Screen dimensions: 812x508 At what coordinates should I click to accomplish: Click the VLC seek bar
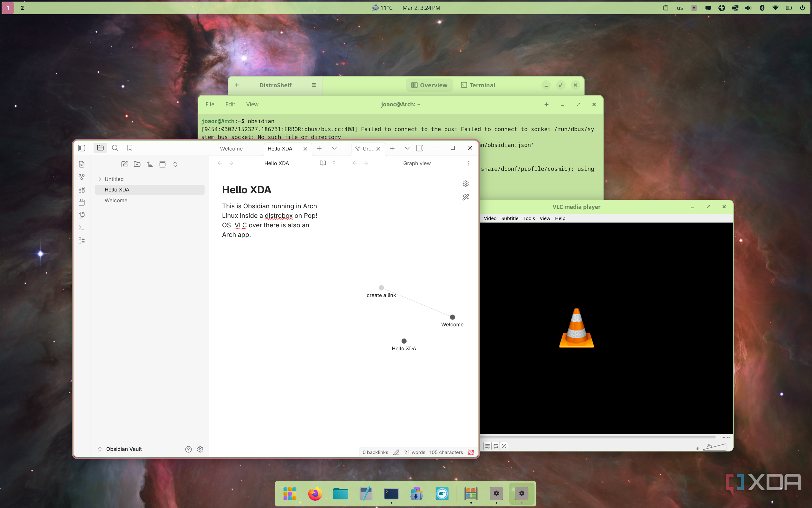tap(598, 438)
